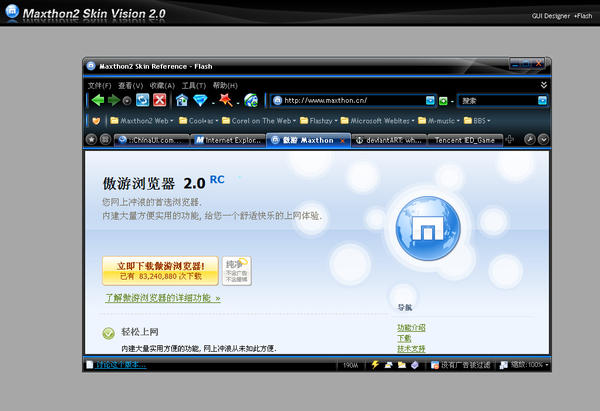The width and height of the screenshot is (600, 411).
Task: Click the yellow 立即下载傲游浏览器 download button
Action: coord(160,271)
